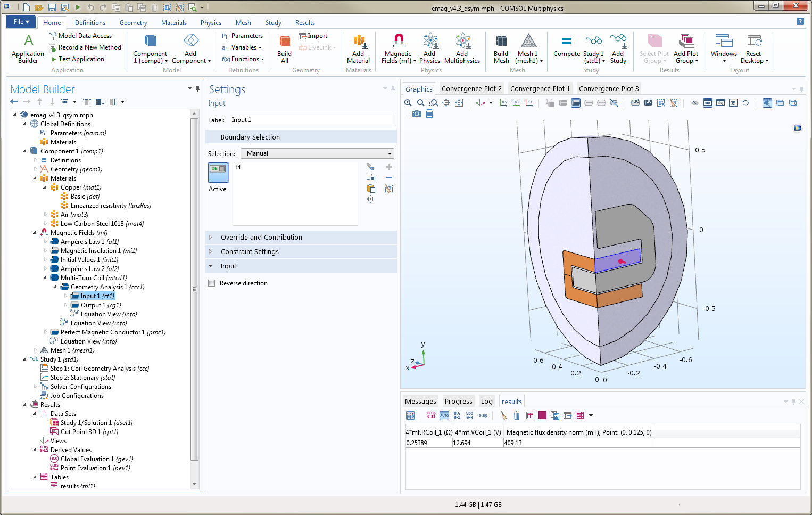Click the zoom in icon in Graphics toolbar
812x515 pixels.
pyautogui.click(x=408, y=103)
